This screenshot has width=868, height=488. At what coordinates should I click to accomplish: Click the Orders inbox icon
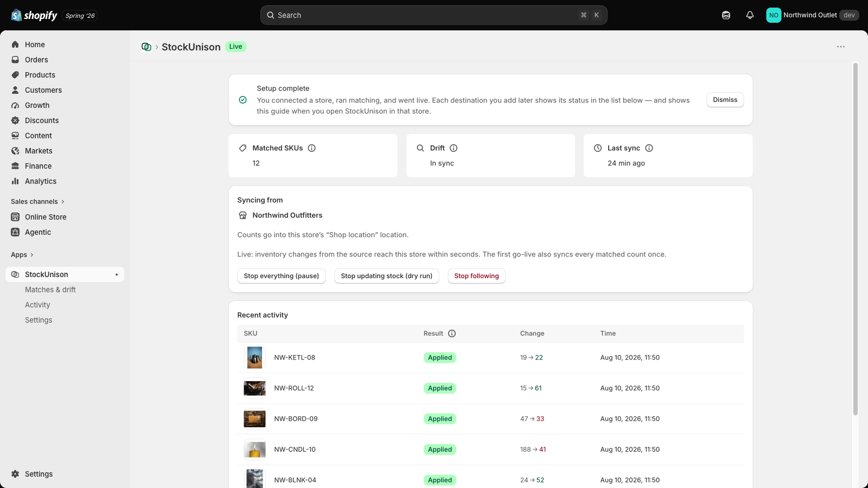click(15, 60)
